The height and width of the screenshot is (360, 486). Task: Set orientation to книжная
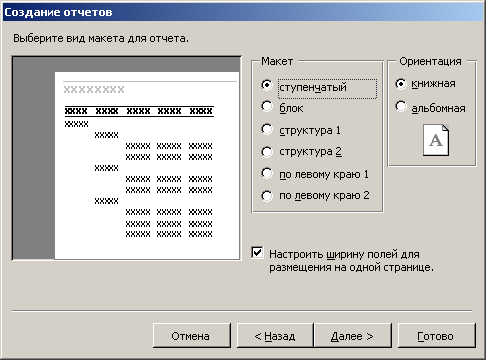[401, 84]
